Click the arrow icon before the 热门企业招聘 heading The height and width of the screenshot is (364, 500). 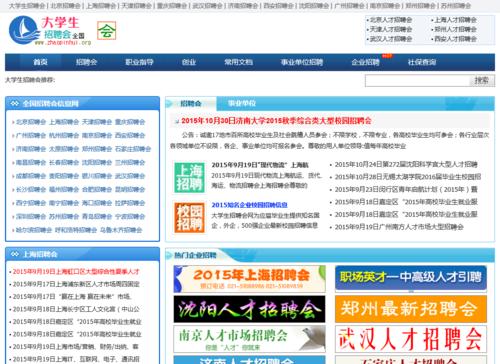[x=169, y=255]
